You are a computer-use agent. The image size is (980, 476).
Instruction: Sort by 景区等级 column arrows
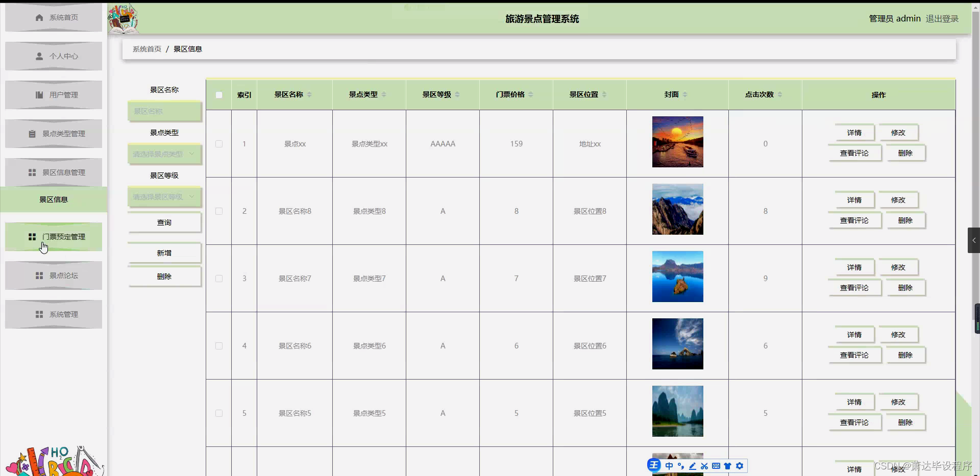click(x=457, y=94)
